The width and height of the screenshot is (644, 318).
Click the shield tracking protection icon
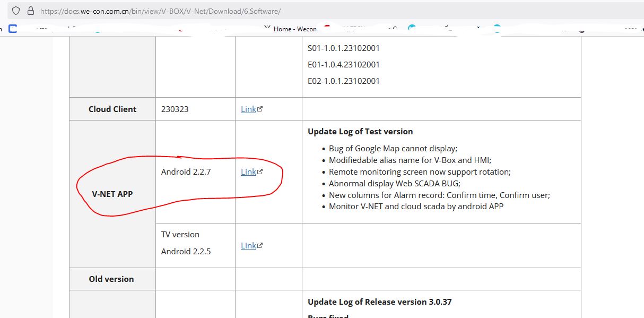click(16, 11)
